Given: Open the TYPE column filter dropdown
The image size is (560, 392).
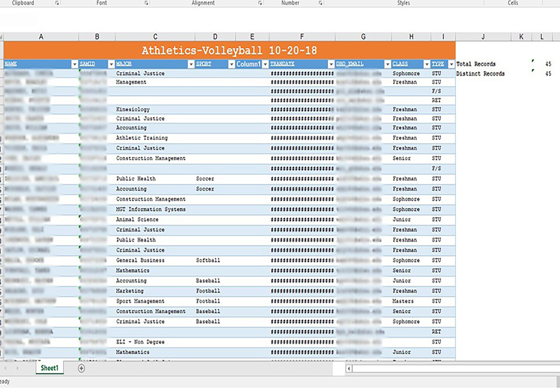Looking at the screenshot, I should (x=451, y=64).
